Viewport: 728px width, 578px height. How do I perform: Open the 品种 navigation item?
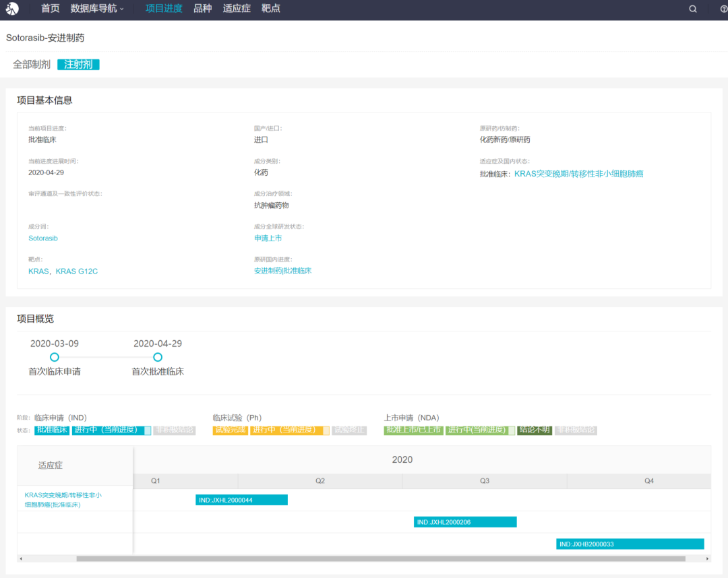point(202,8)
